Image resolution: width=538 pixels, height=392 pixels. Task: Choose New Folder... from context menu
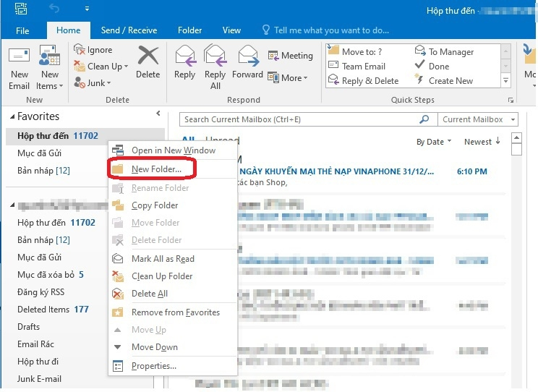[155, 169]
